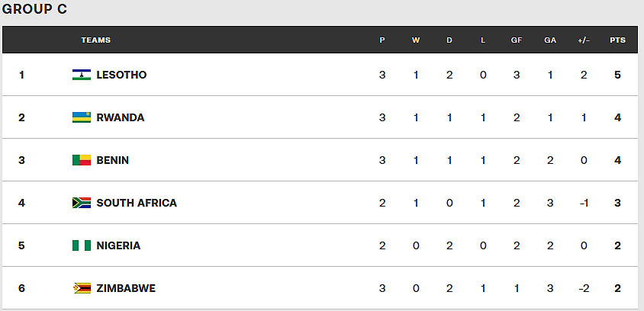The image size is (644, 311).
Task: Open the SOUTH AFRICA team link
Action: tap(137, 203)
